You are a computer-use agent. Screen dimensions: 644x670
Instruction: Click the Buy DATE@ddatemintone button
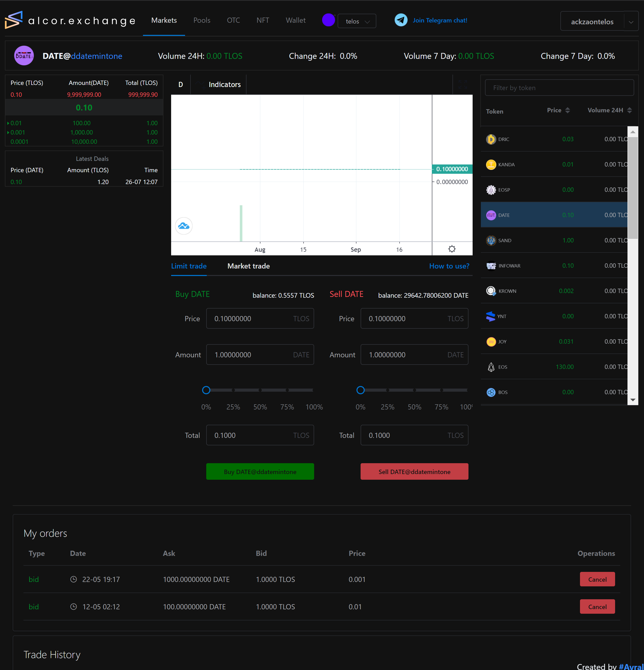point(260,472)
